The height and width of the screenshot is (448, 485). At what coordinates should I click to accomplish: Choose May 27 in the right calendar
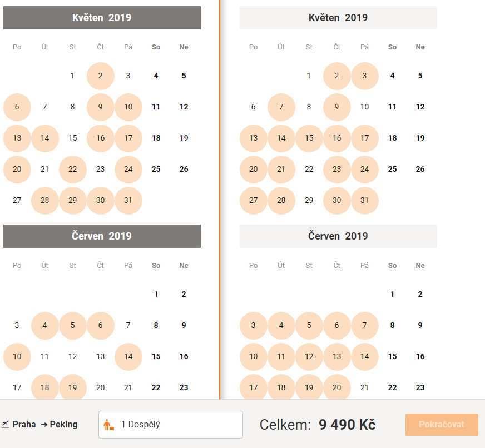pos(253,200)
